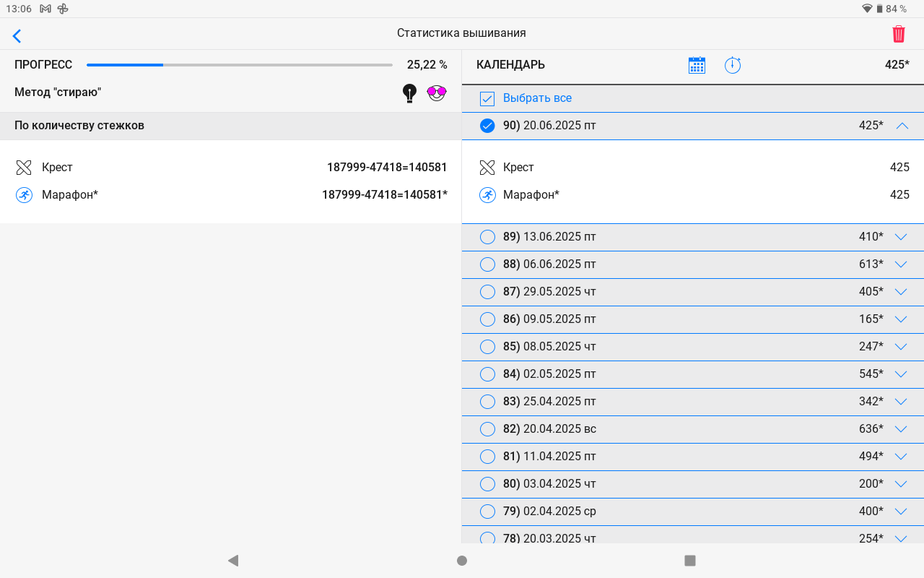Tap the back arrow icon
Image resolution: width=924 pixels, height=578 pixels.
[x=17, y=35]
